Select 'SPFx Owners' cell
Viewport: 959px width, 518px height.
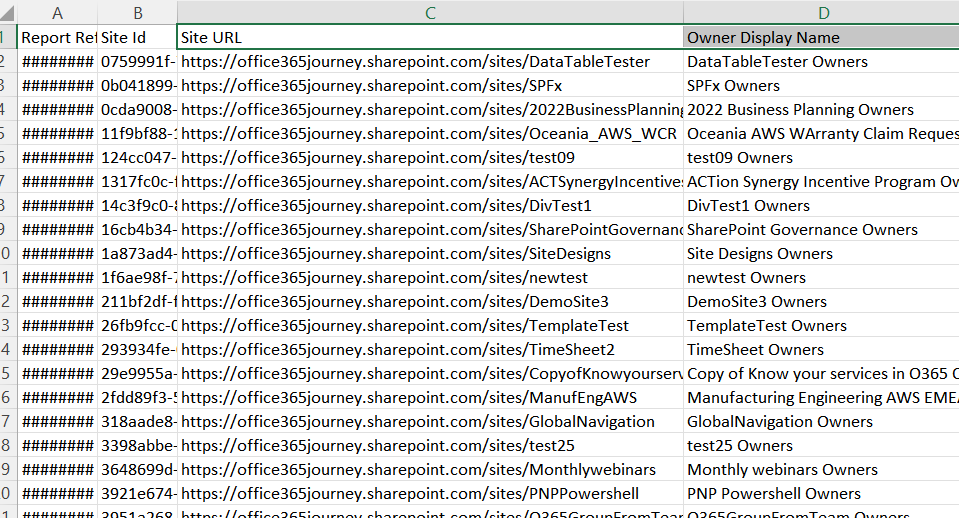pos(821,86)
